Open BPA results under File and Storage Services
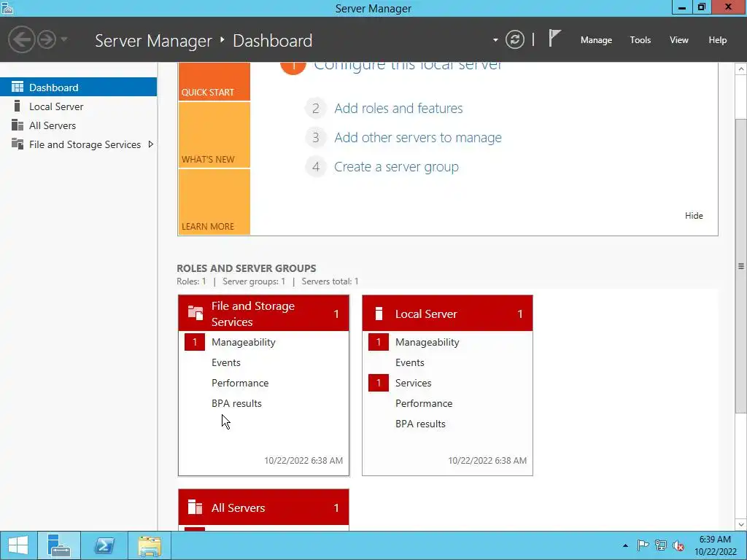 [236, 403]
